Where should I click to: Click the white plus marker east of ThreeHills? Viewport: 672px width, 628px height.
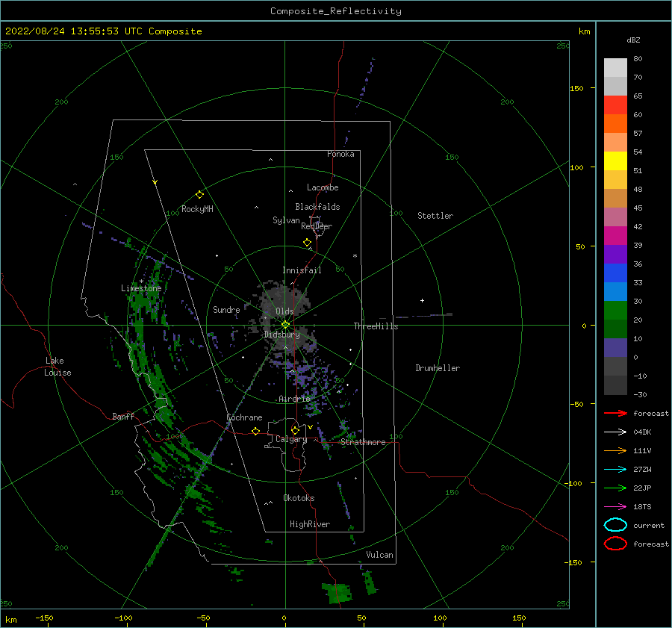pos(422,300)
